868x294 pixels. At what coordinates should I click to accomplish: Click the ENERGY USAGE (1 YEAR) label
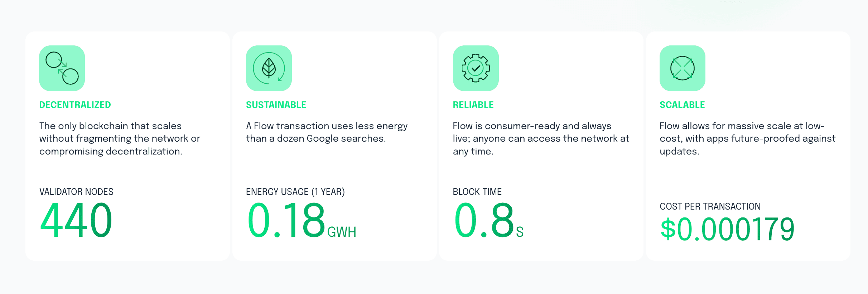(x=295, y=192)
